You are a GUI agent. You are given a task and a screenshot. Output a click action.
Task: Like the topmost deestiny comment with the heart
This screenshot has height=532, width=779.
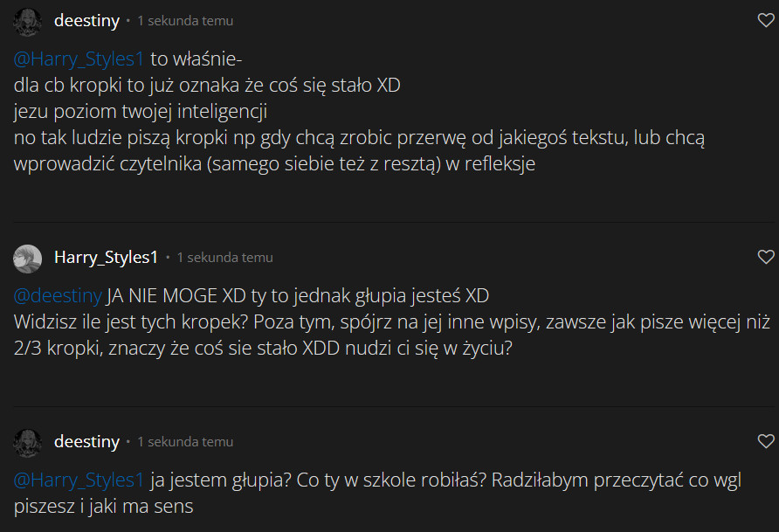(765, 20)
